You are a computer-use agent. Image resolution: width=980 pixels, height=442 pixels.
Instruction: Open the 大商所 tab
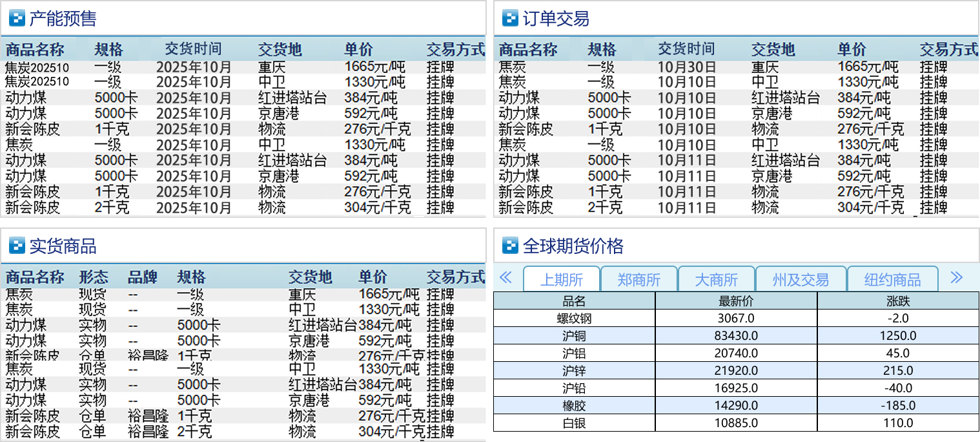(x=716, y=280)
